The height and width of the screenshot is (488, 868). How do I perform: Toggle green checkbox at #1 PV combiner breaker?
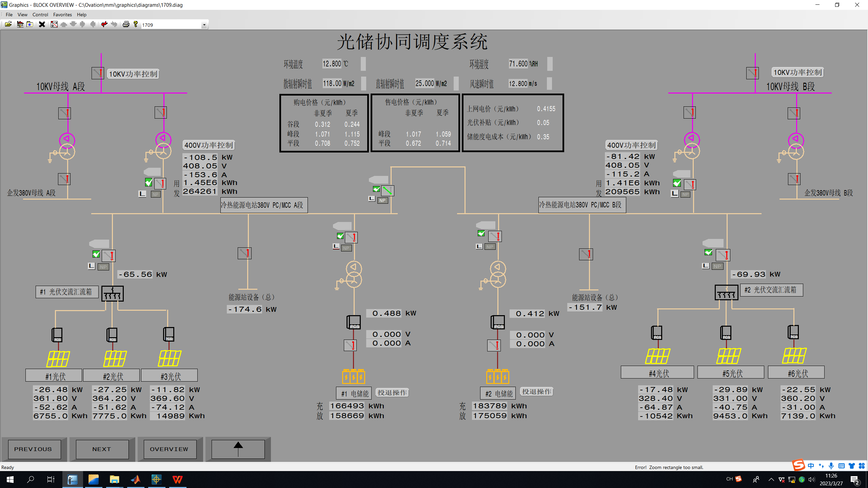(96, 254)
